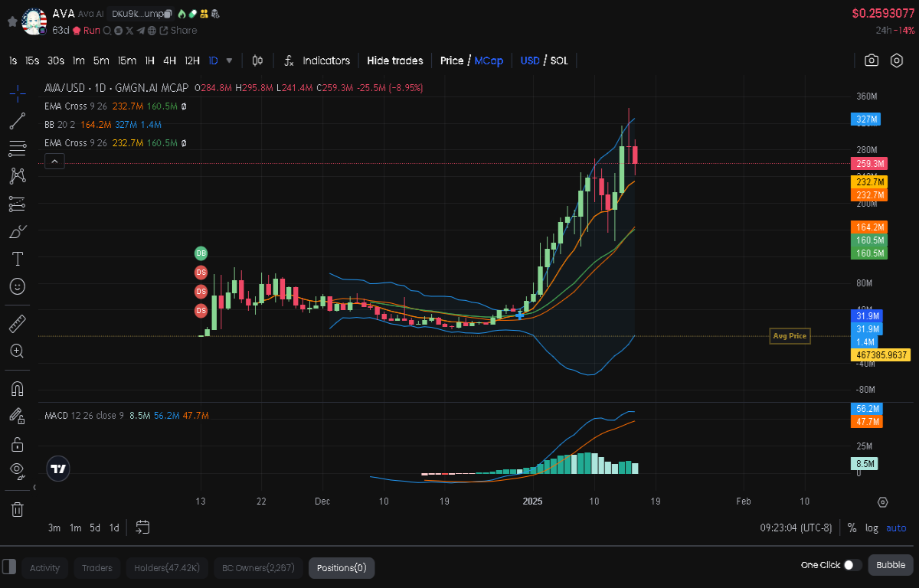Viewport: 919px width, 588px height.
Task: Click the green pill icon in the header
Action: 192,14
